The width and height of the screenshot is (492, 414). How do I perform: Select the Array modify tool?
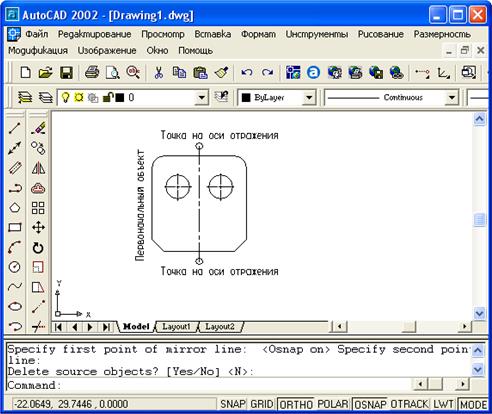point(38,208)
